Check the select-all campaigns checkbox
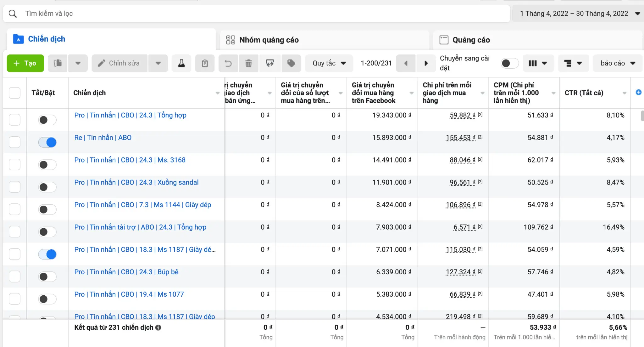The height and width of the screenshot is (347, 644). (14, 93)
